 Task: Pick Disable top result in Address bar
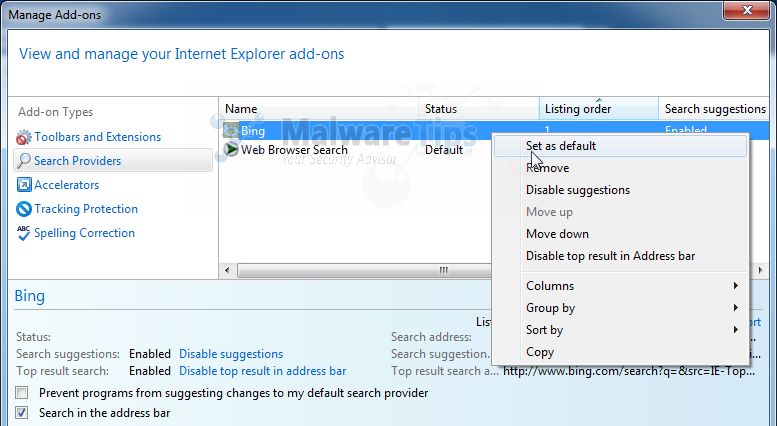[620, 256]
